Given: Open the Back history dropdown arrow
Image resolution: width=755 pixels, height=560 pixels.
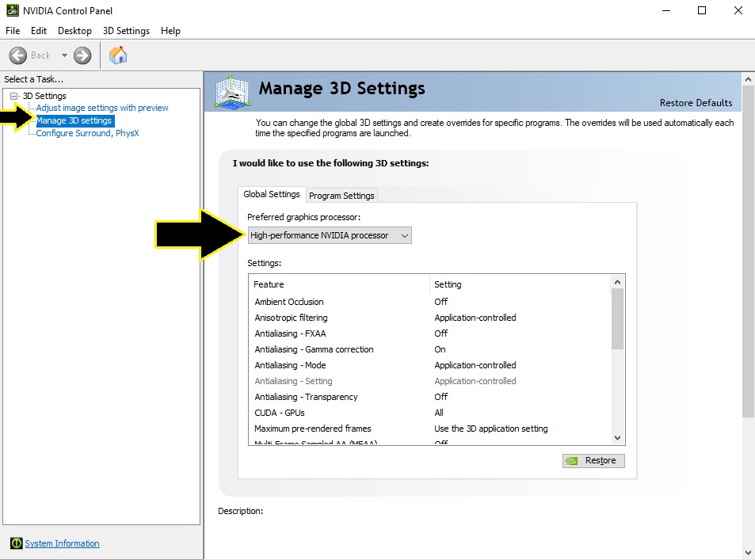Looking at the screenshot, I should [x=64, y=55].
